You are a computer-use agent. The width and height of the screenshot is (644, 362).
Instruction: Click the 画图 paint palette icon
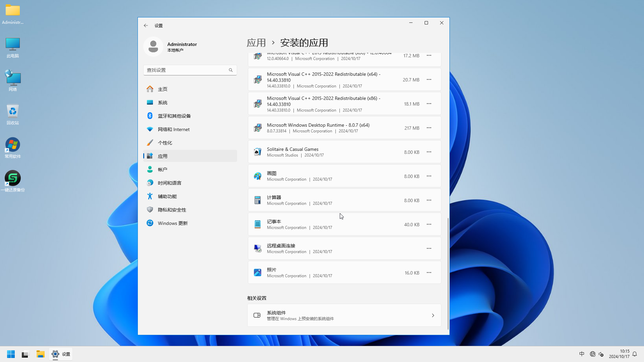[x=258, y=176]
